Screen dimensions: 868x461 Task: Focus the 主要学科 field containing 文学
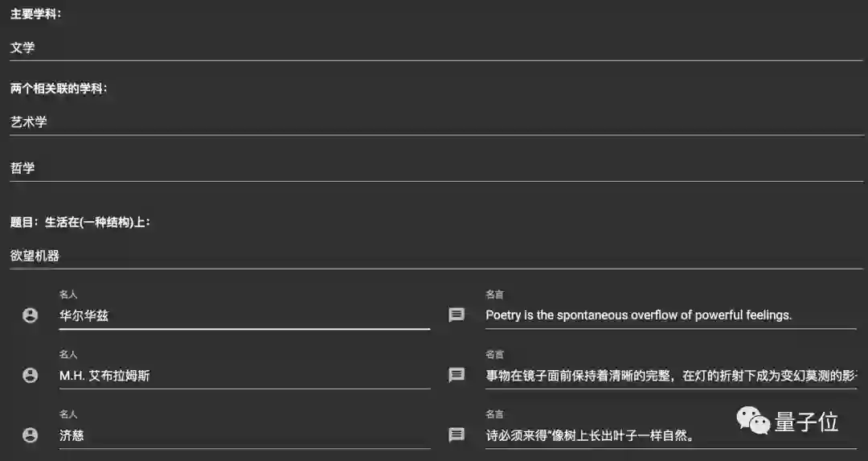[x=434, y=47]
